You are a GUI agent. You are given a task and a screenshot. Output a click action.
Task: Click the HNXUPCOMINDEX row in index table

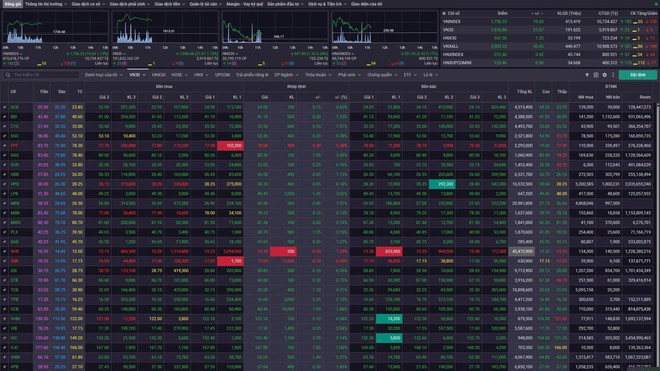(548, 63)
